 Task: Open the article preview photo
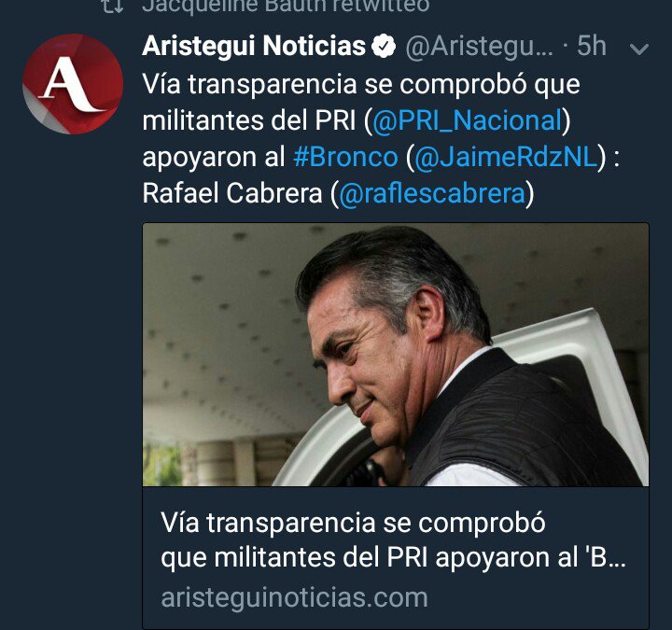click(x=396, y=355)
